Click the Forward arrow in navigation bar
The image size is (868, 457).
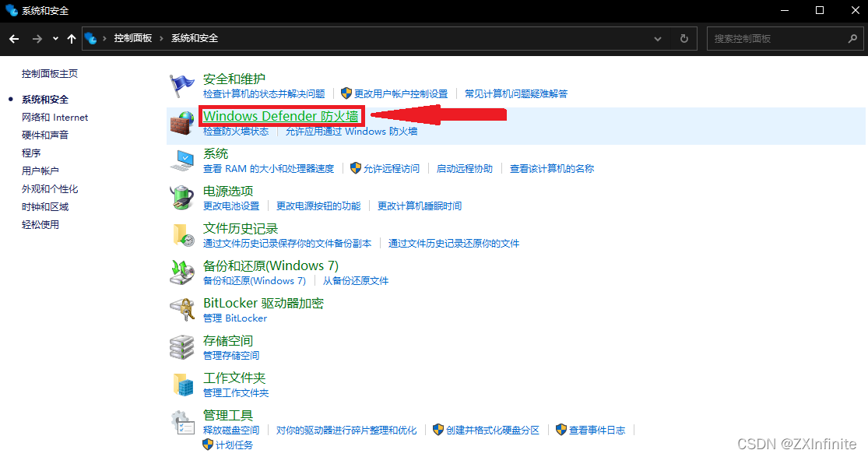coord(37,39)
